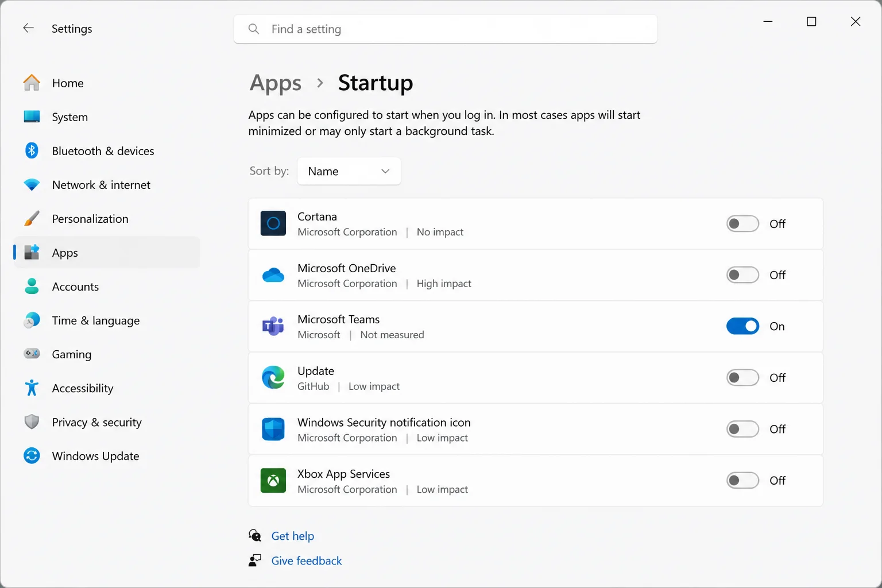
Task: Open Time & language settings
Action: (x=107, y=320)
